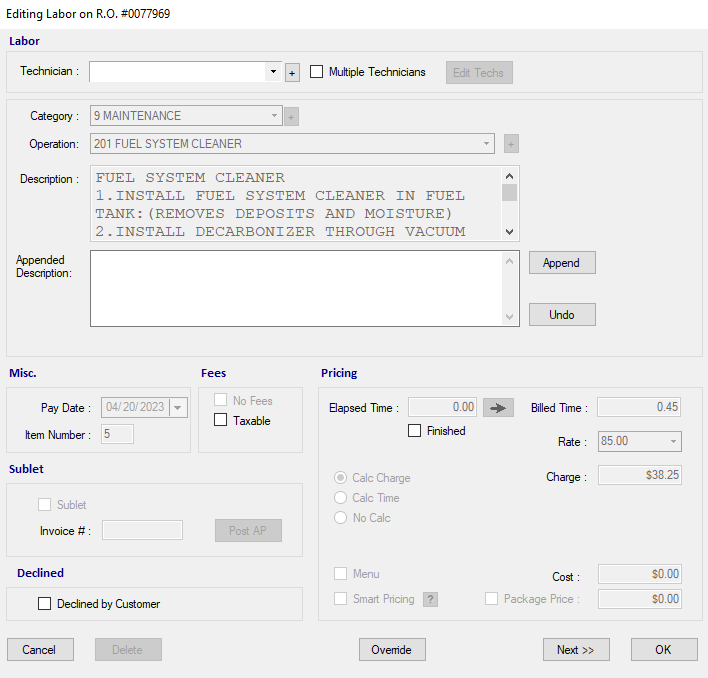Open the Pay Date calendar dropdown
Image resolution: width=708 pixels, height=678 pixels.
pos(178,407)
